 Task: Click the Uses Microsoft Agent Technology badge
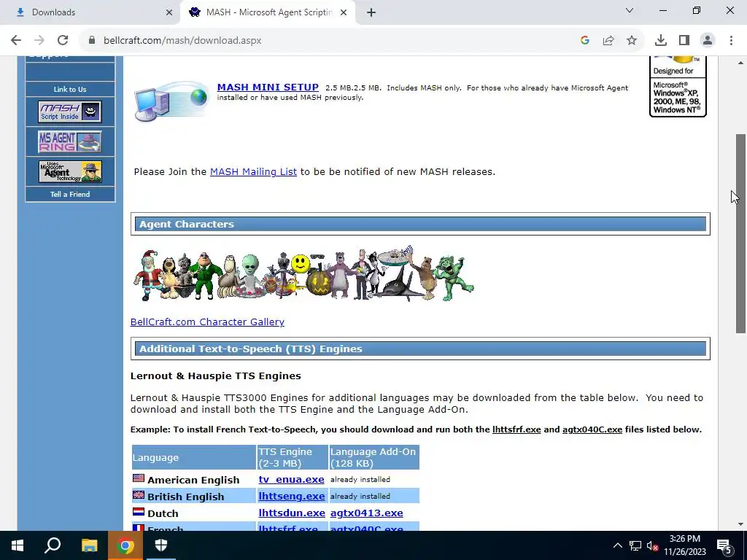70,171
